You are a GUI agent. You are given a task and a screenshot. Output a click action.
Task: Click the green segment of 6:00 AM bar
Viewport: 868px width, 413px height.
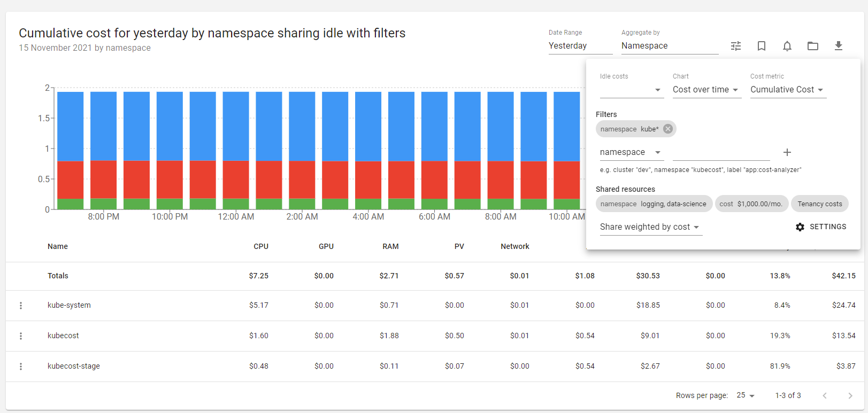pyautogui.click(x=434, y=204)
